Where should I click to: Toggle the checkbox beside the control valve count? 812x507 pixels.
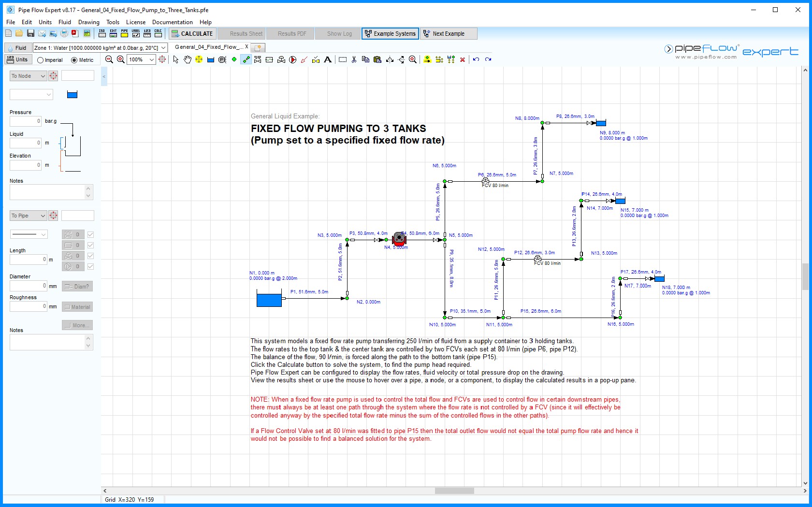[x=90, y=256]
